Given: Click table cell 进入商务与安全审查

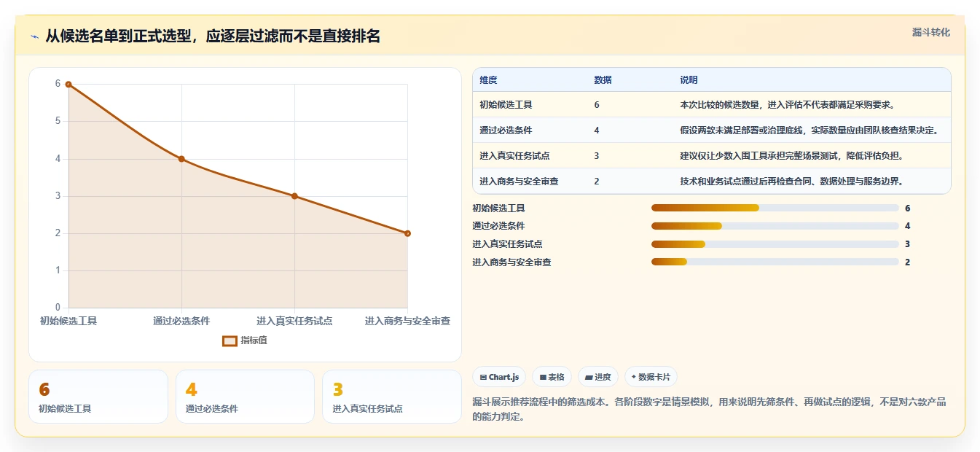Looking at the screenshot, I should [x=519, y=182].
